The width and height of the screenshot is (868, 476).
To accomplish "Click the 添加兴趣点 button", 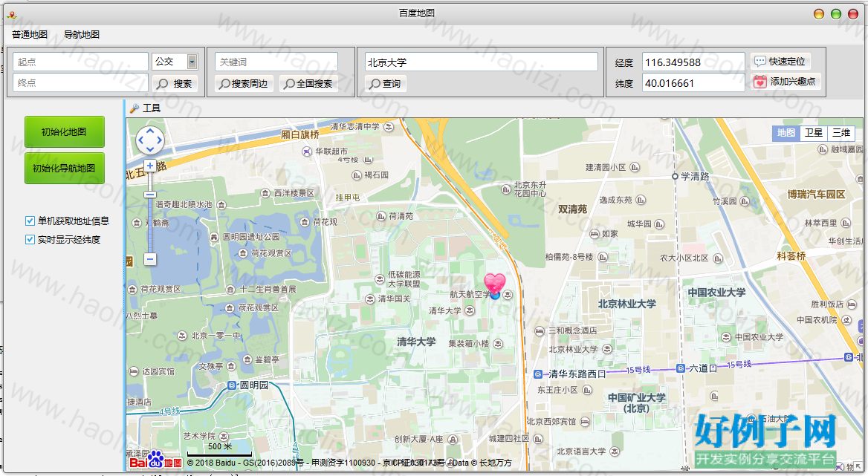I will pos(786,81).
